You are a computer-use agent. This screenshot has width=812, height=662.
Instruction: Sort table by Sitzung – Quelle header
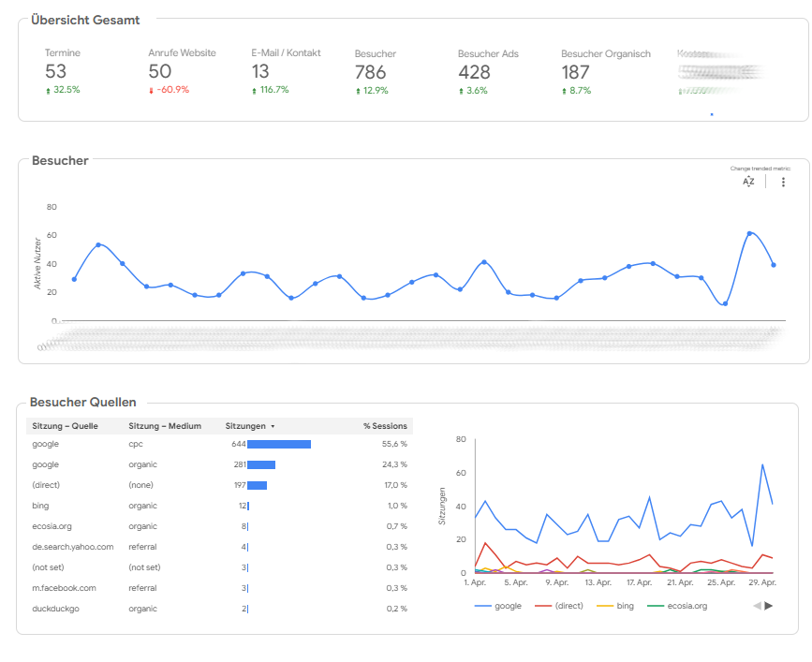pos(65,426)
